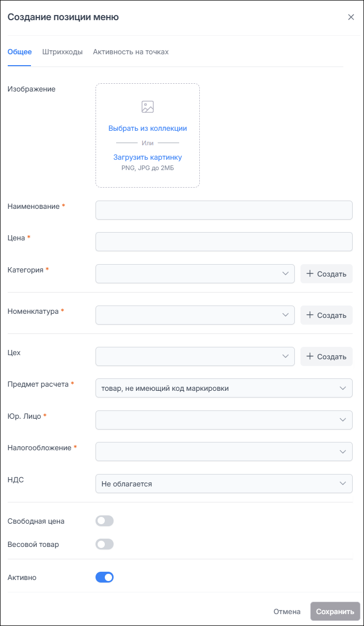This screenshot has width=364, height=626.
Task: Expand the Номенклатура dropdown
Action: pos(195,315)
